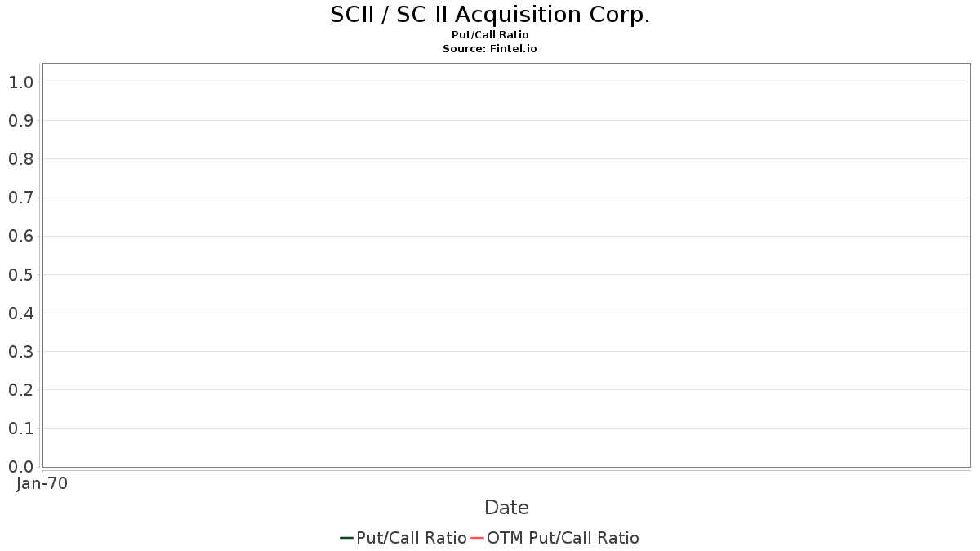Toggle the OTM Put/Call Ratio legend label
This screenshot has width=980, height=551.
[x=563, y=538]
